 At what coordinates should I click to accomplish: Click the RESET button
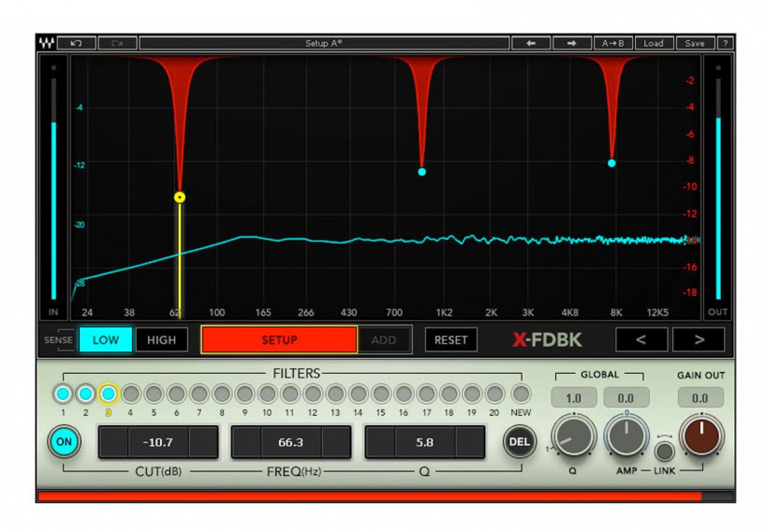451,340
